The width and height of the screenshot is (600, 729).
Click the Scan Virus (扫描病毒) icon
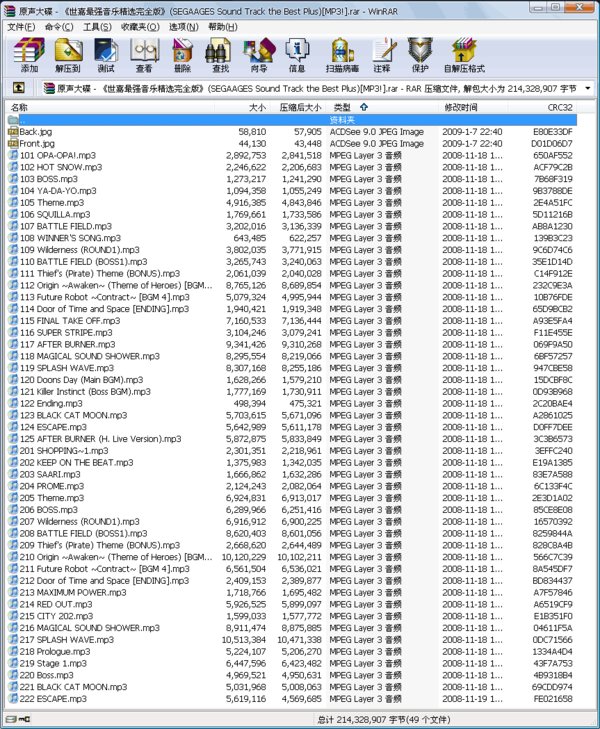[342, 55]
